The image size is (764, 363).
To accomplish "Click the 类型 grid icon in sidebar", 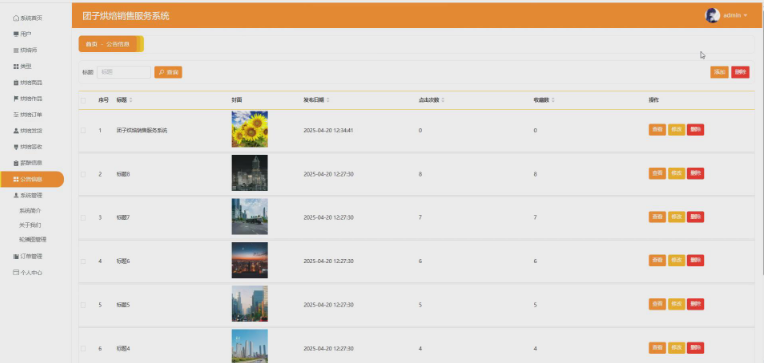I will click(16, 66).
